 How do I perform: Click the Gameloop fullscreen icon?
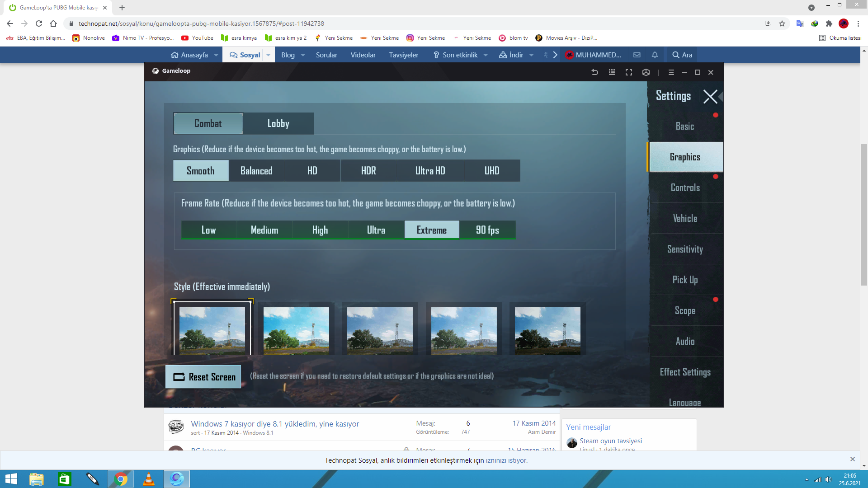[629, 72]
